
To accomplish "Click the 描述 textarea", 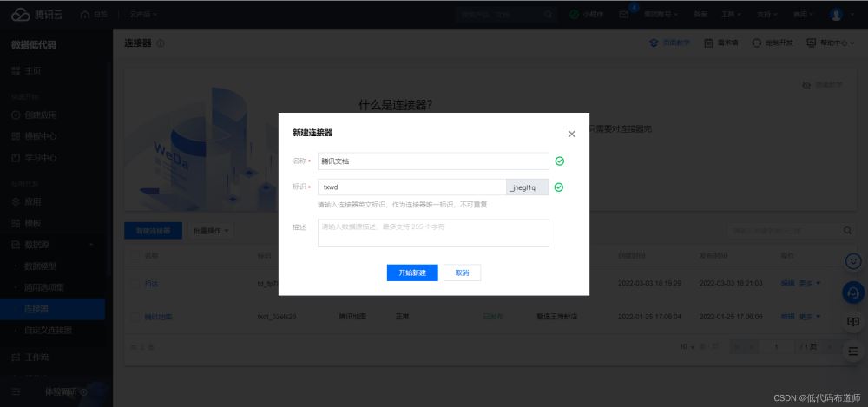I will (x=433, y=233).
